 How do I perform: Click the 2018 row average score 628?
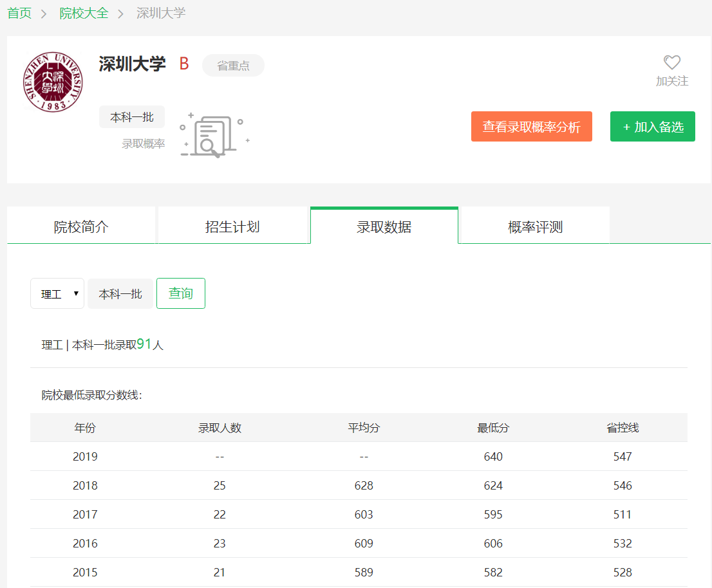[364, 486]
